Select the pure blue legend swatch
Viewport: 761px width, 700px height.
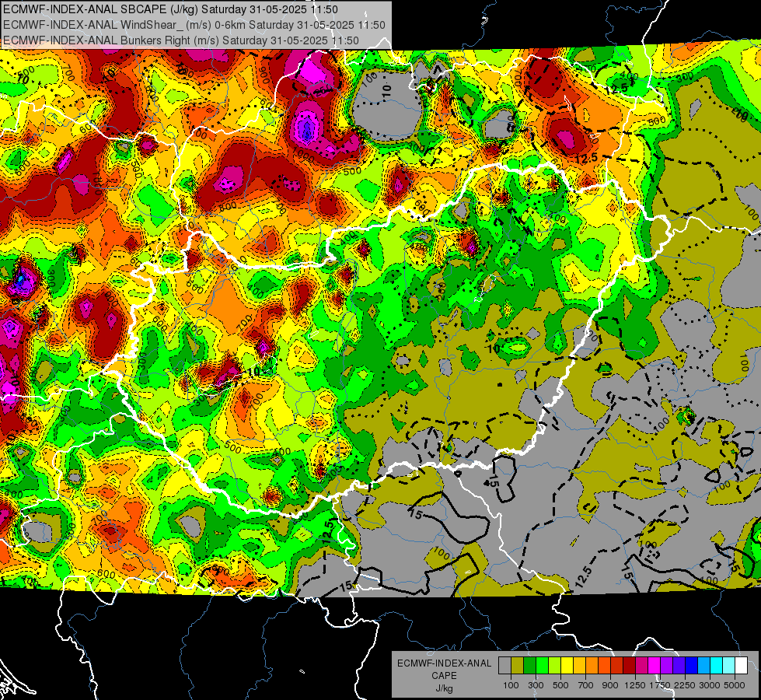pyautogui.click(x=692, y=666)
